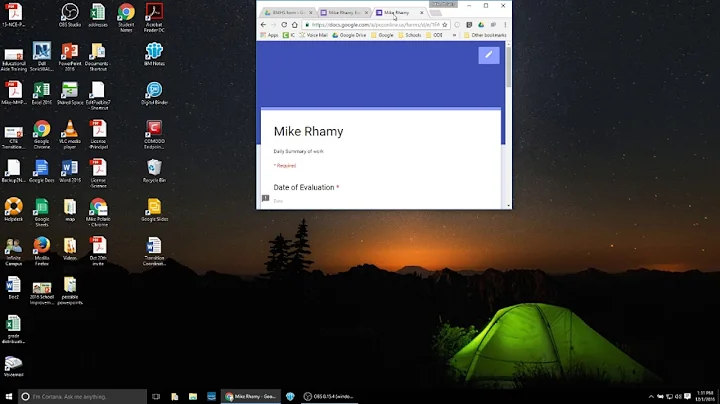
Task: Open COMODO Endpoint desktop shortcut
Action: pos(154,134)
